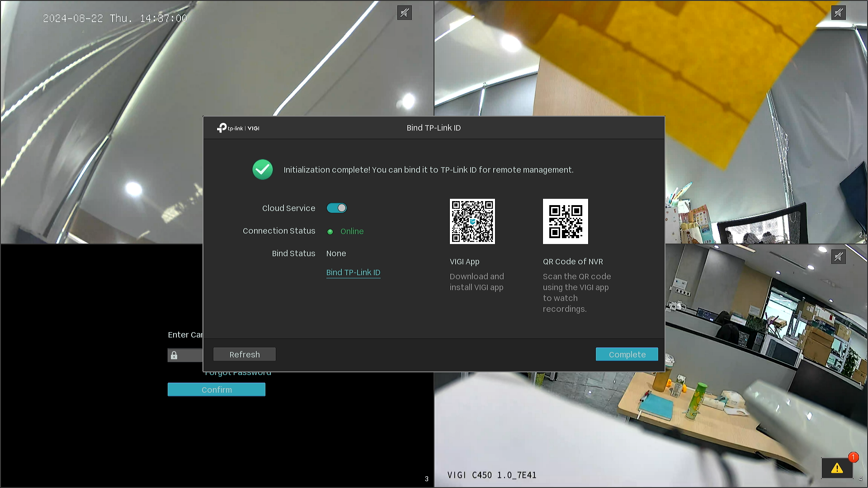Click the Forgot Password link
Viewport: 868px width, 488px height.
[238, 374]
